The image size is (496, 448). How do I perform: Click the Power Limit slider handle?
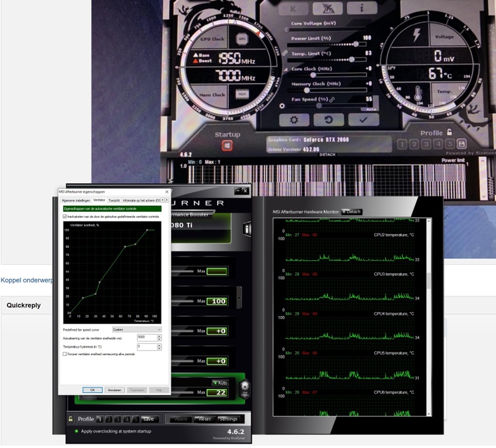[356, 44]
